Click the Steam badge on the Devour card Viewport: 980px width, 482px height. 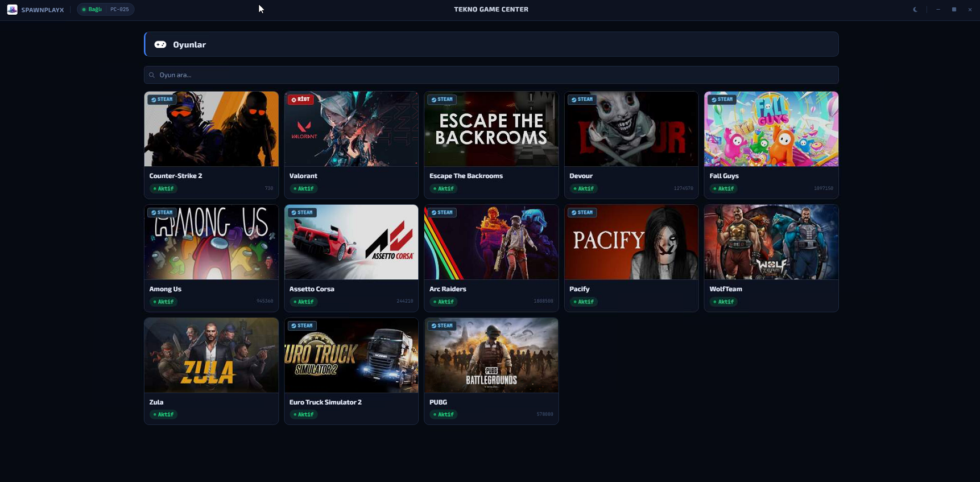582,100
